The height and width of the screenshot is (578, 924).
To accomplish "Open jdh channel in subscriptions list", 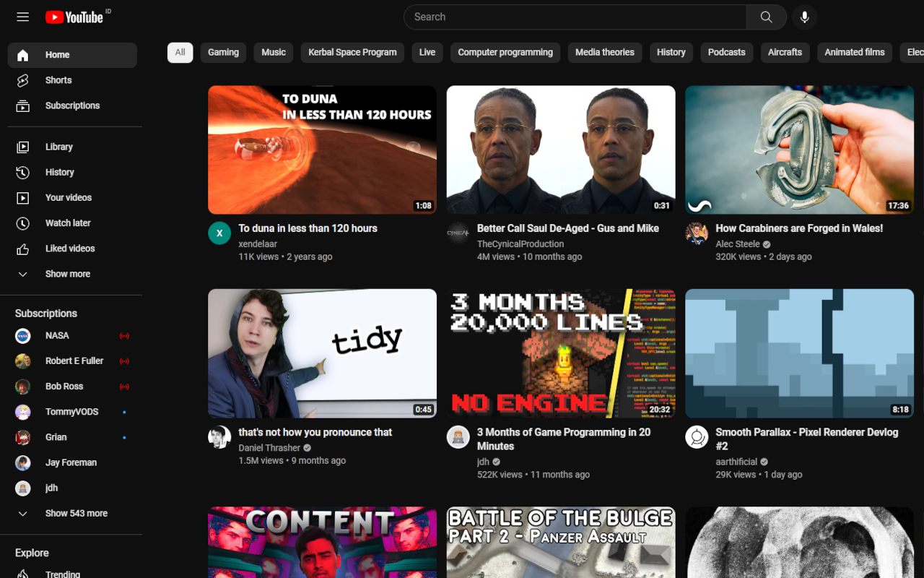I will click(72, 488).
